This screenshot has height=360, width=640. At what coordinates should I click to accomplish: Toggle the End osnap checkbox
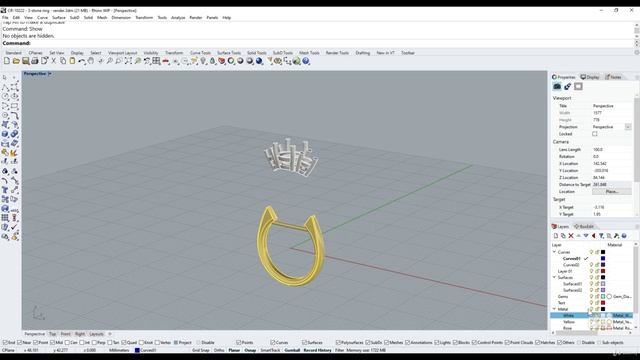coord(5,342)
